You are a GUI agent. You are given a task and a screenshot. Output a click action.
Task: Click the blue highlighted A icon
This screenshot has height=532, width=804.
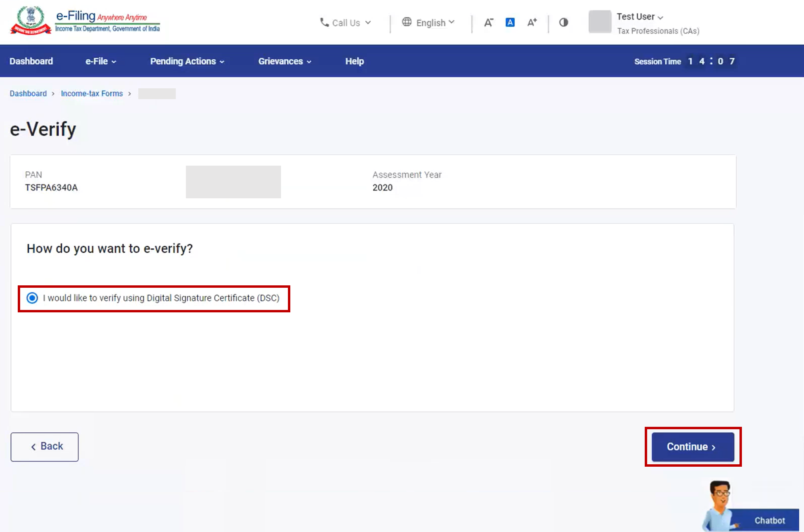[x=510, y=23]
